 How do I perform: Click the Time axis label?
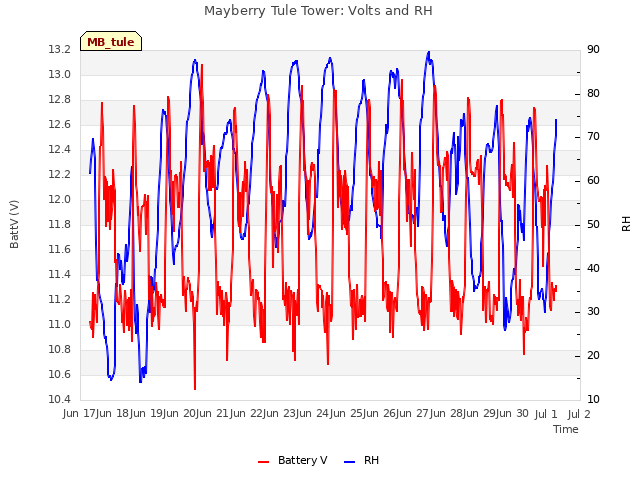pos(566,429)
